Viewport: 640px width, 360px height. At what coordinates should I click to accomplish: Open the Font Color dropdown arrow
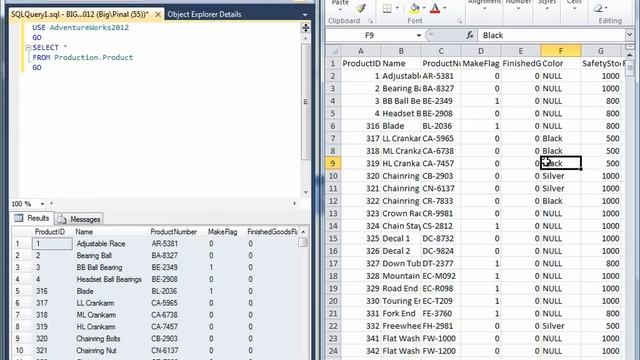click(444, 8)
